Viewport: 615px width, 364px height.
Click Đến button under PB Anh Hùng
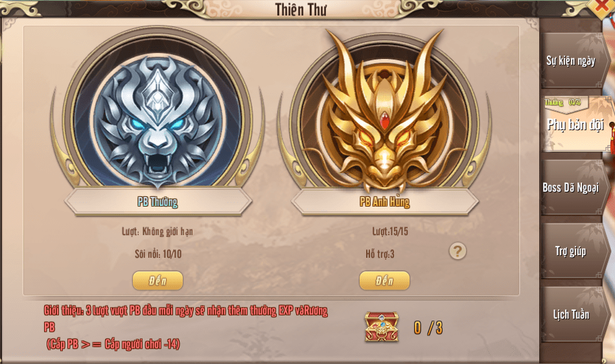pyautogui.click(x=384, y=280)
